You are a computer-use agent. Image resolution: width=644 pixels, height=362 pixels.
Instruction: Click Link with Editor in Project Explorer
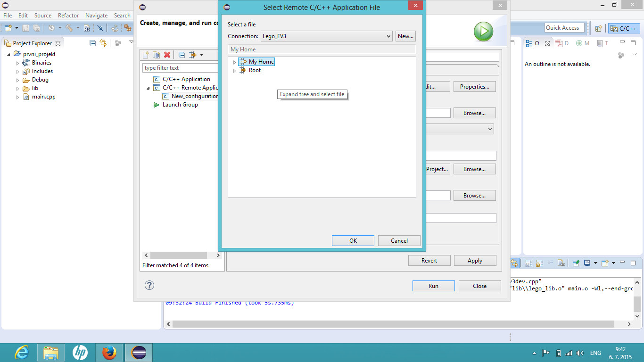pos(103,43)
